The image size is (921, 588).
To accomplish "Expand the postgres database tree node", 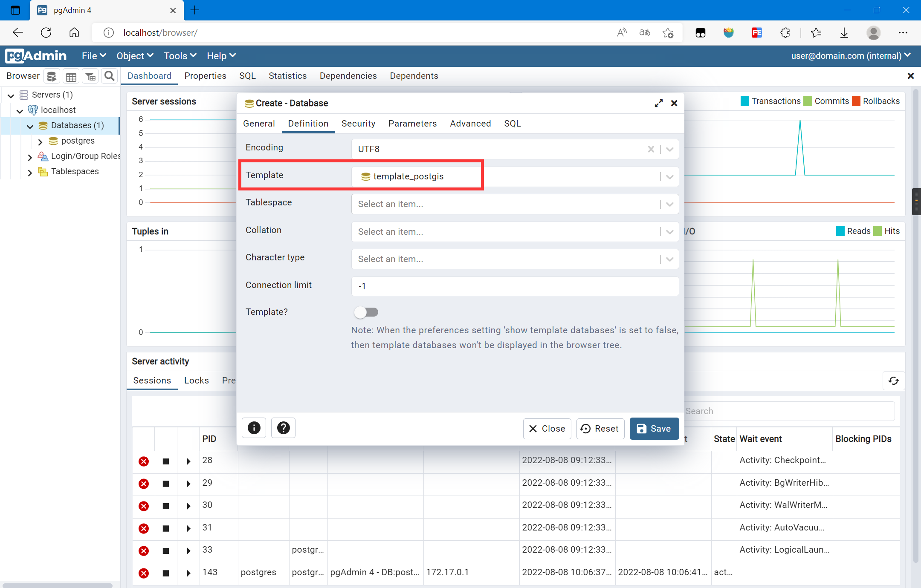I will (x=40, y=141).
